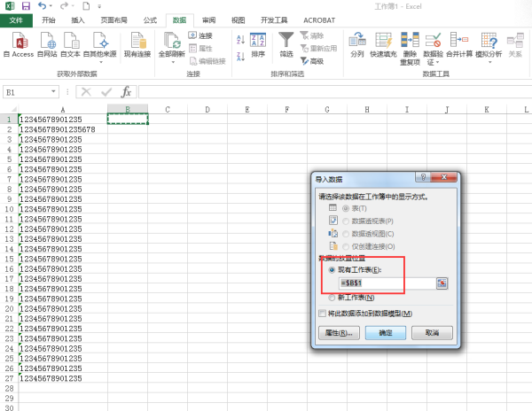Viewport: 532px width, 411px height.
Task: Click the collapse-dialog range selector icon
Action: coord(442,283)
